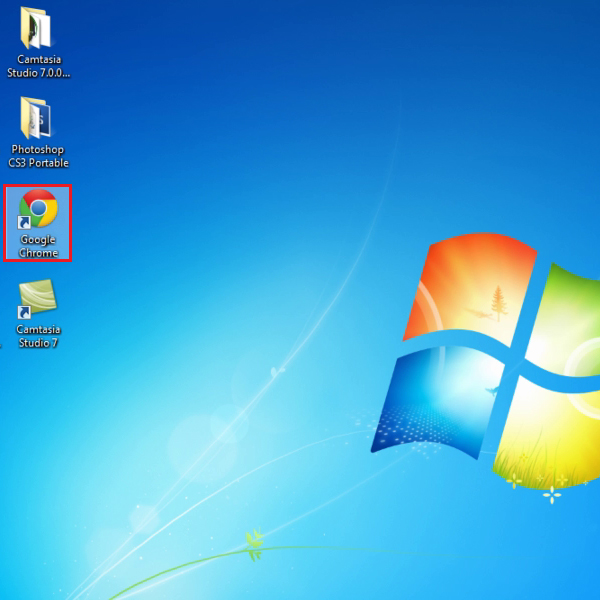600x600 pixels.
Task: Select the Photoshop CS3 Portable folder
Action: click(36, 118)
